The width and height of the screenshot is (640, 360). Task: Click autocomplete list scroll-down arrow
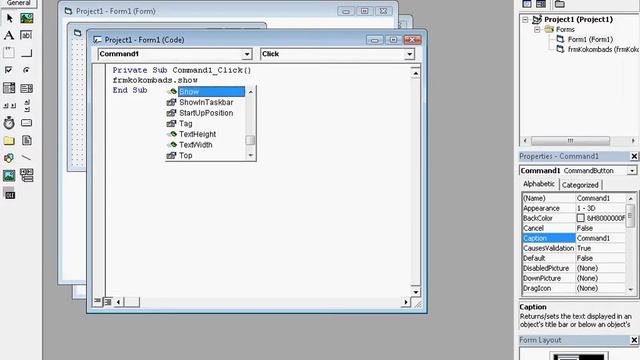click(x=251, y=155)
